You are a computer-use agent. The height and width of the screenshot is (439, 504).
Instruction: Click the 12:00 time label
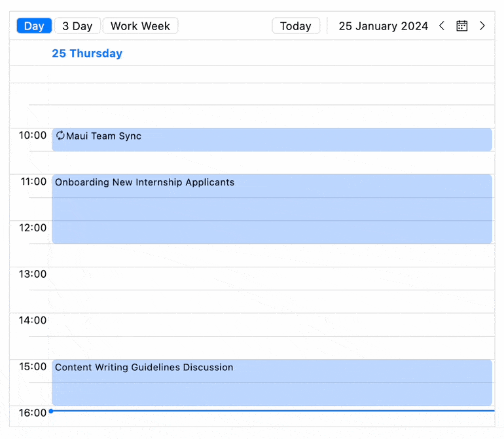(x=33, y=227)
